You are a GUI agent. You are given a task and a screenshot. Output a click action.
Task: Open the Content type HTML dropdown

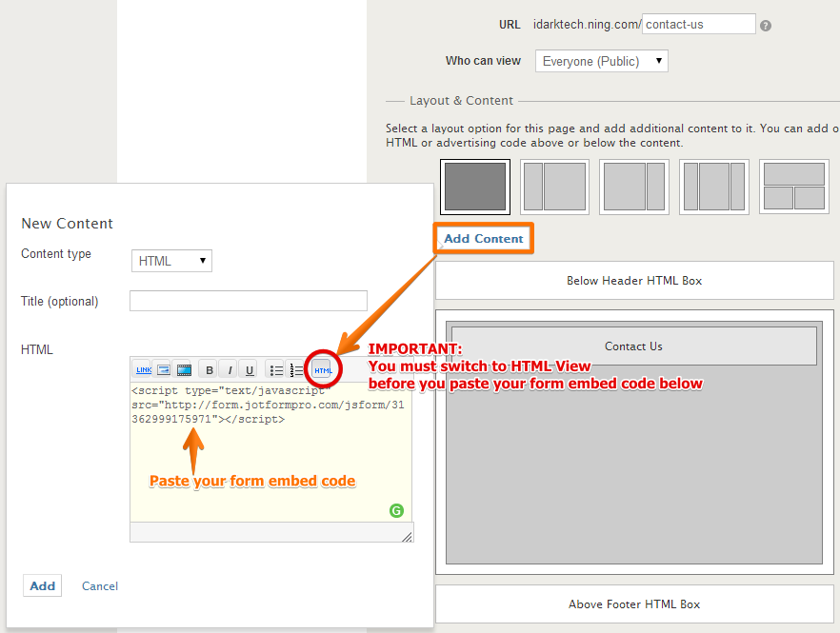pyautogui.click(x=171, y=261)
